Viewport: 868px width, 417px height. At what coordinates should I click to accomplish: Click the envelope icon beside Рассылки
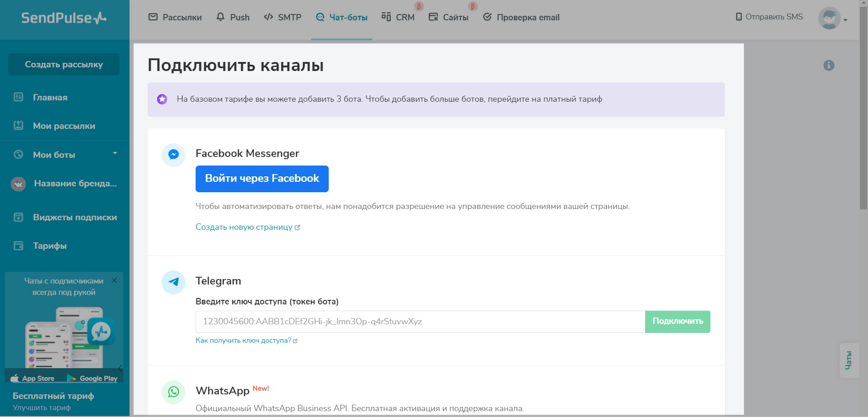[153, 17]
